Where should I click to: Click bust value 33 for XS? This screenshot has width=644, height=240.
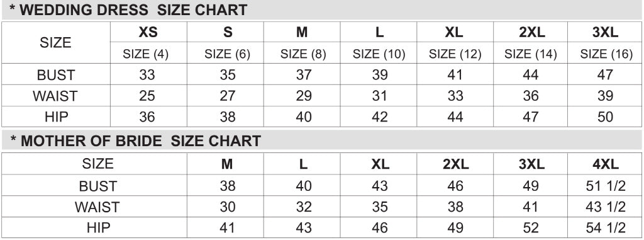147,75
